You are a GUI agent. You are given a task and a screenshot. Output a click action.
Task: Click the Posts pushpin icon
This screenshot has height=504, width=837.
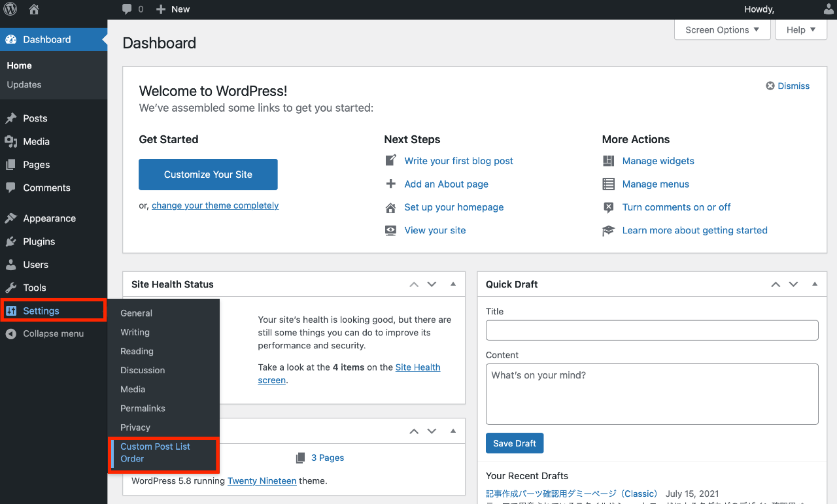tap(10, 118)
